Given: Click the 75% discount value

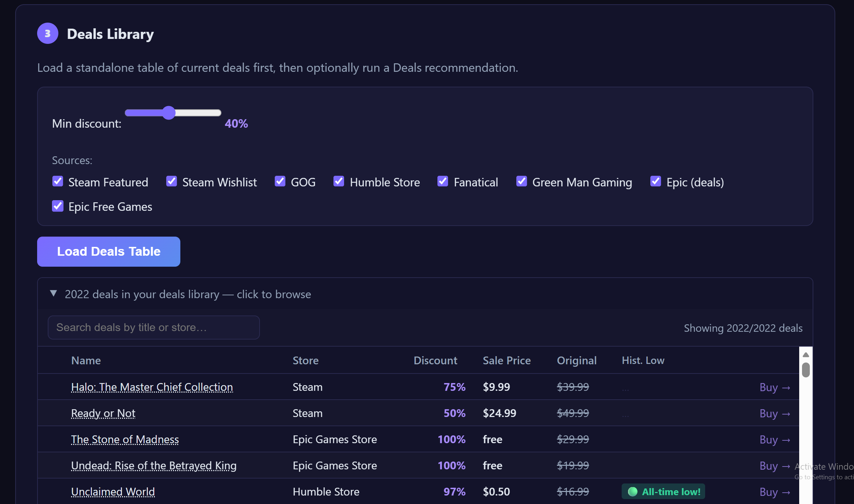Looking at the screenshot, I should [x=454, y=387].
